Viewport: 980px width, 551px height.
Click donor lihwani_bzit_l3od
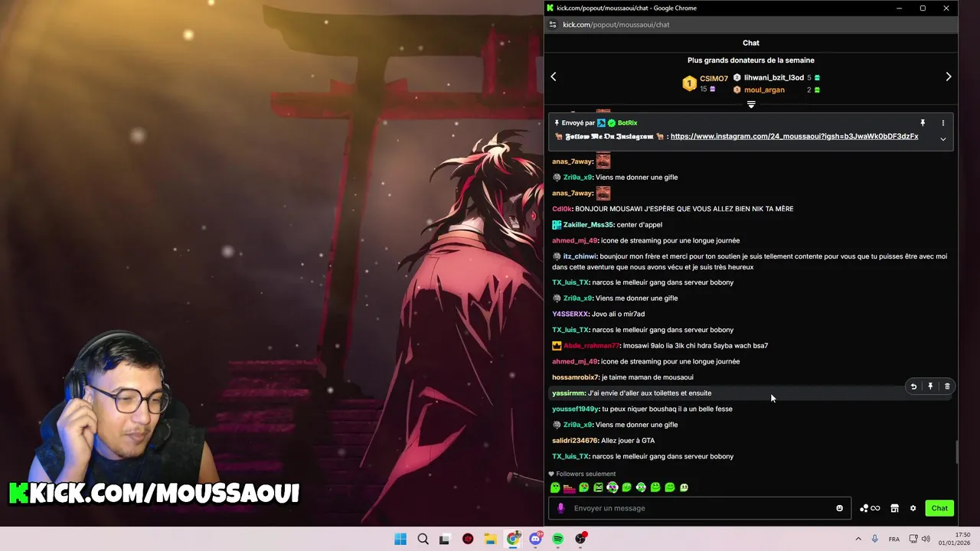(774, 77)
